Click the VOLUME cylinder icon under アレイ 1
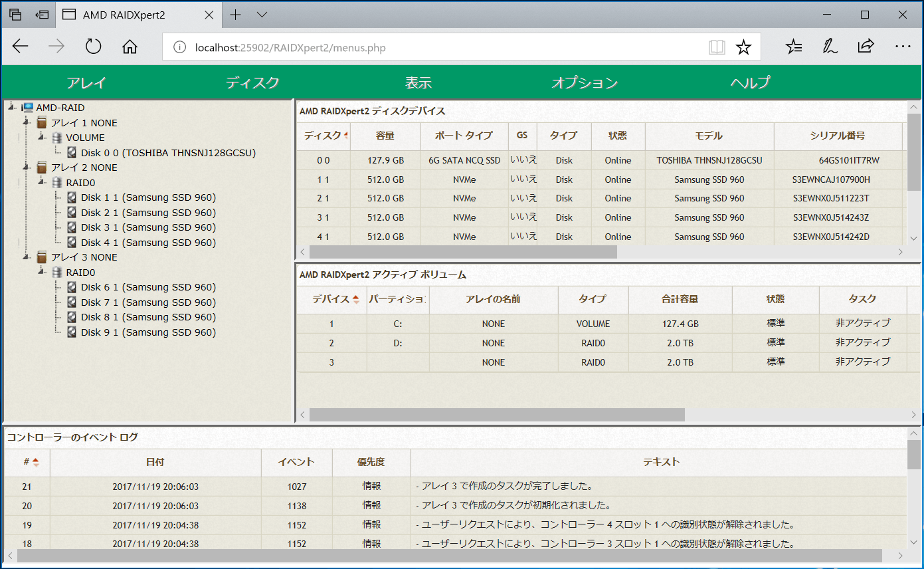Image resolution: width=924 pixels, height=569 pixels. pyautogui.click(x=57, y=138)
